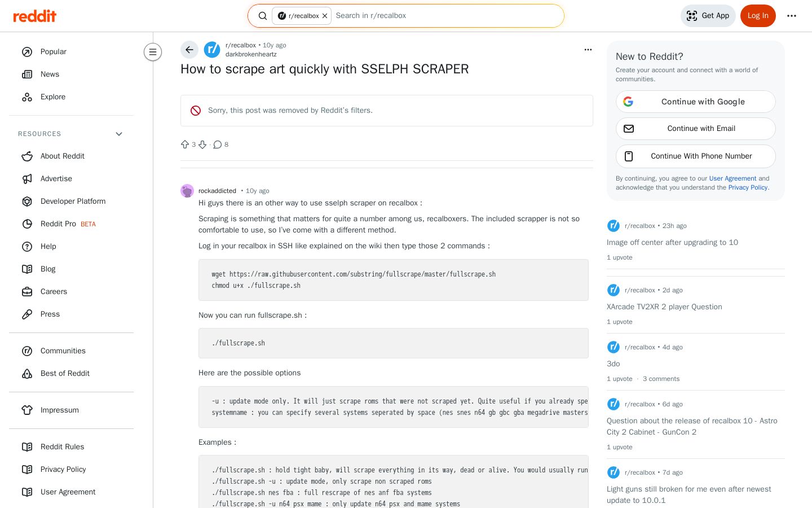Go back using the left arrow button
Viewport: 812px width, 508px height.
pyautogui.click(x=189, y=50)
